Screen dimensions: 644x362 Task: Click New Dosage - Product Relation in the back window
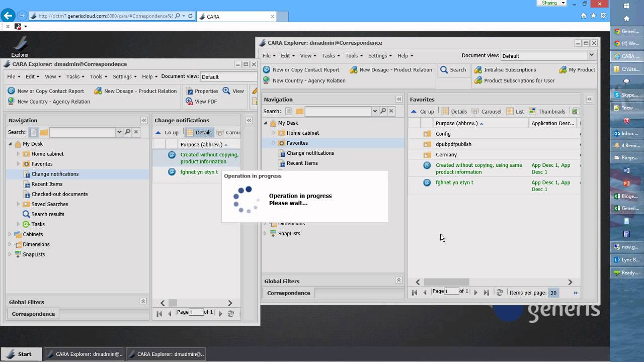pyautogui.click(x=135, y=91)
